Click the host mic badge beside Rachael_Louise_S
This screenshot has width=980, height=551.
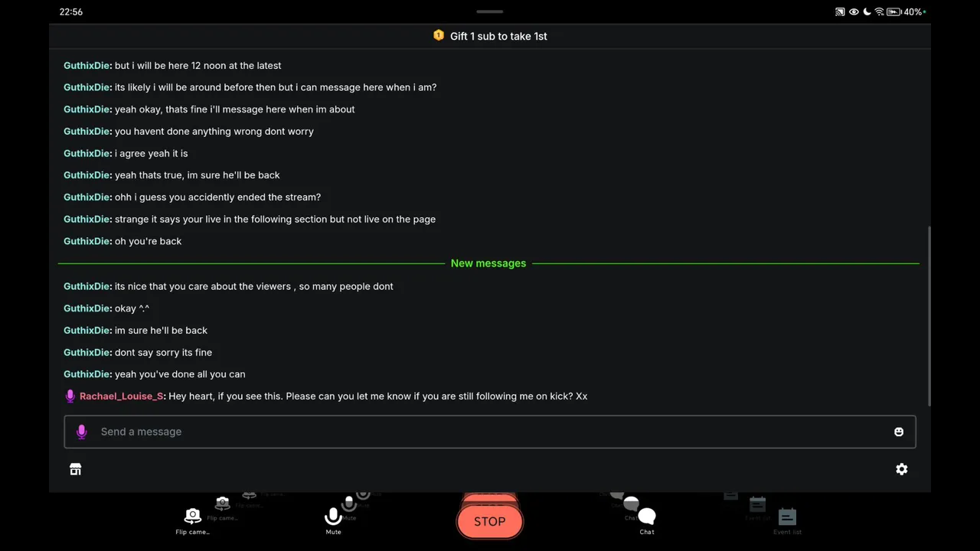point(70,396)
